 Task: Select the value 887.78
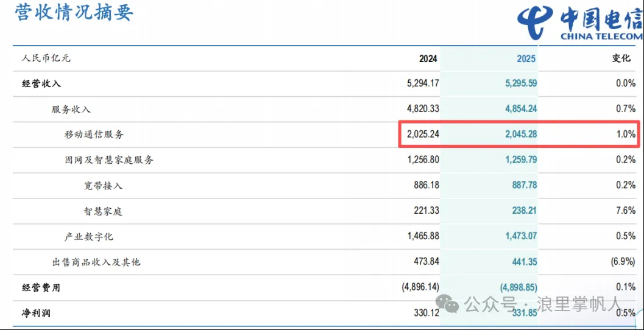[x=525, y=185]
